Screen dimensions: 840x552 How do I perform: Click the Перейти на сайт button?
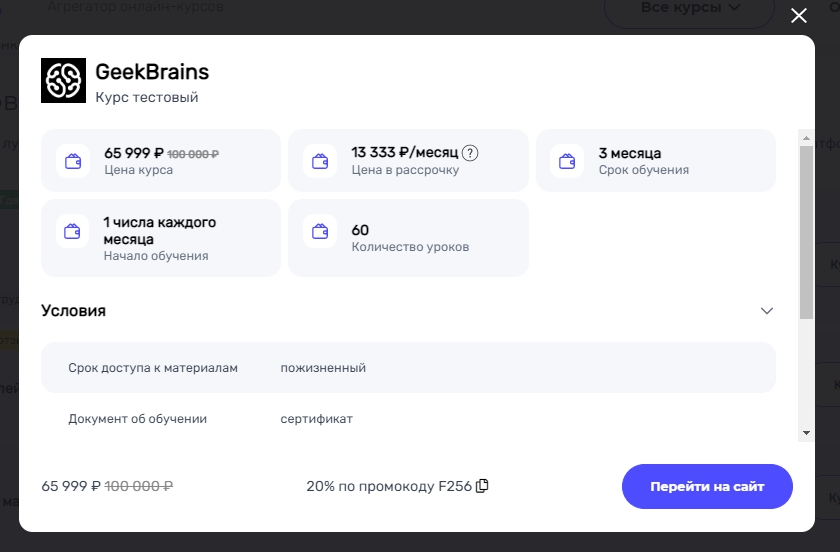click(707, 487)
